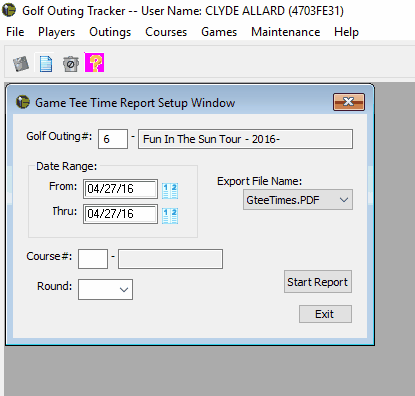The height and width of the screenshot is (396, 415).
Task: Click the Course number field
Action: (x=93, y=259)
